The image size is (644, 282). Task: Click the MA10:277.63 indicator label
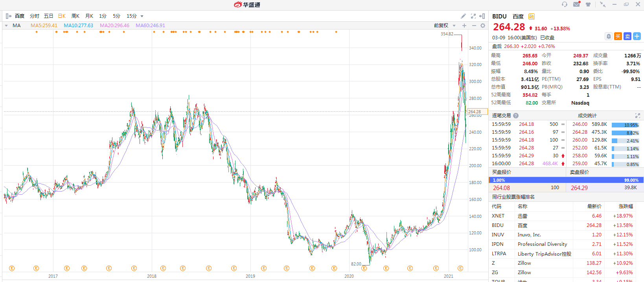[x=79, y=26]
